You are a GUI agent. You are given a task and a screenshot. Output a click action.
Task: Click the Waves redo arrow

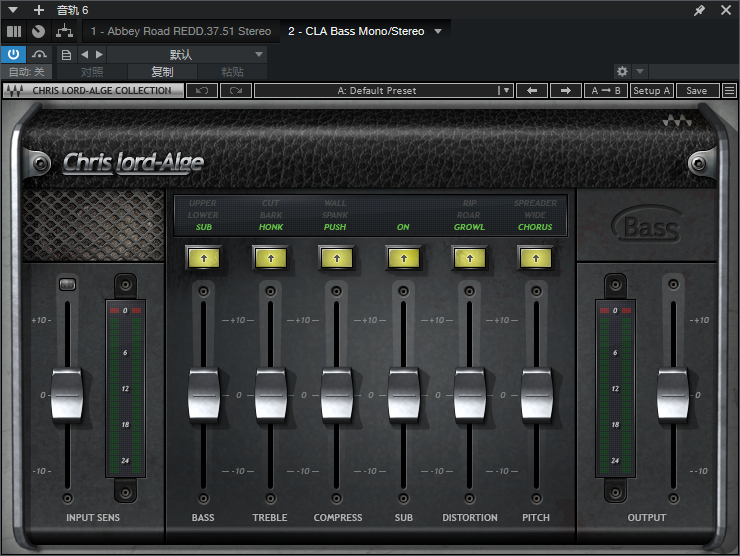click(236, 91)
